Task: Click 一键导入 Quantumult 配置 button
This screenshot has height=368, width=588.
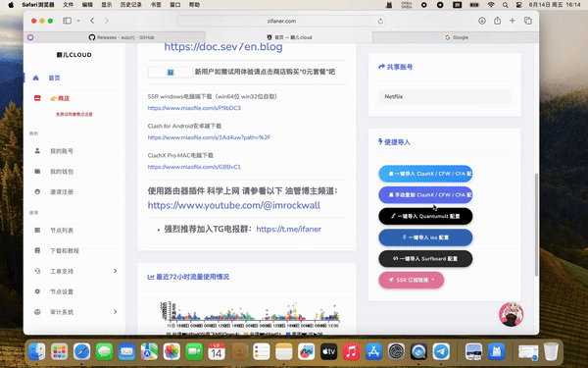Action: [x=425, y=216]
